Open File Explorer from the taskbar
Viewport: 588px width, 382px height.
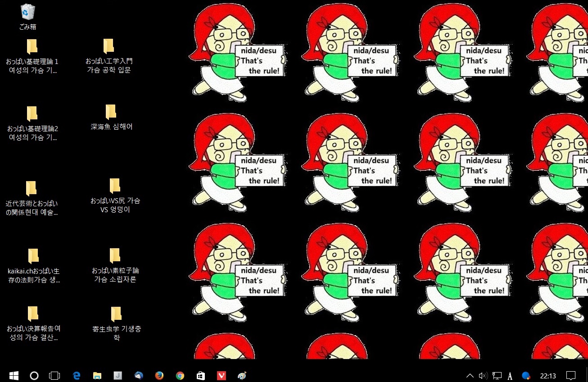pos(97,375)
